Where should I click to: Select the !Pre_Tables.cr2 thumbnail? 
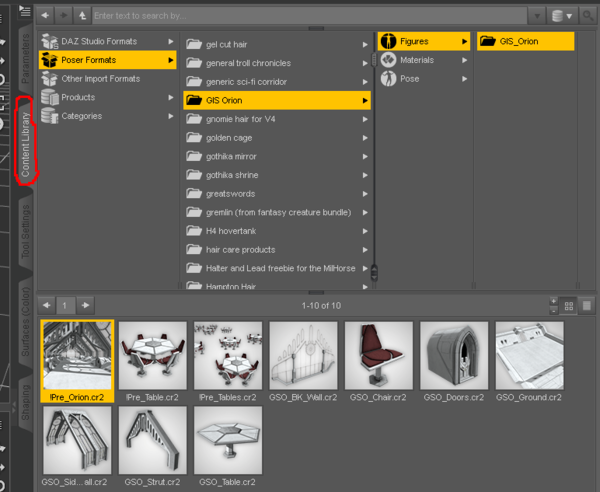point(228,361)
